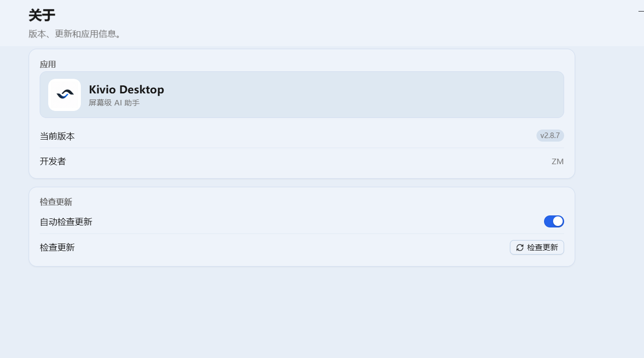Image resolution: width=644 pixels, height=358 pixels.
Task: Click the subtitle 版本、更新和应用信息
Action: [75, 34]
